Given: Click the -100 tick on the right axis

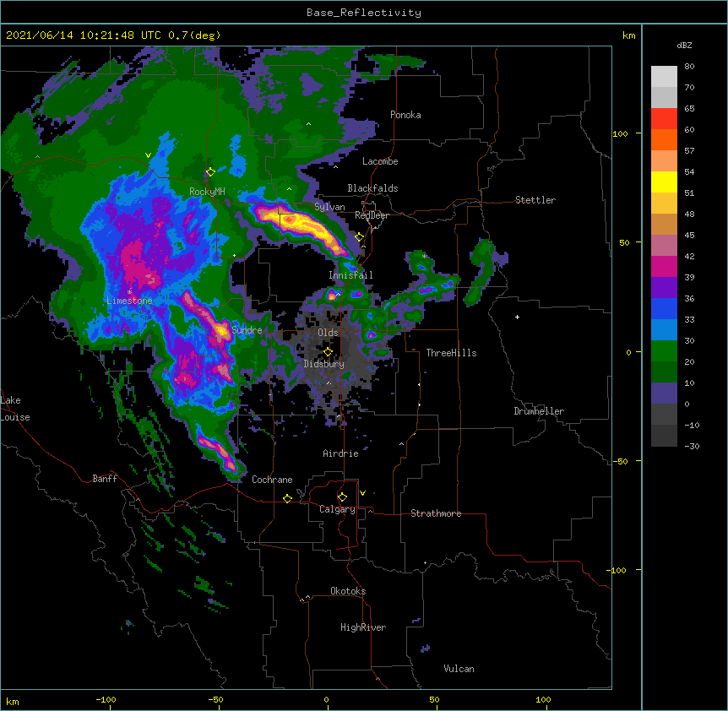Looking at the screenshot, I should pos(617,570).
